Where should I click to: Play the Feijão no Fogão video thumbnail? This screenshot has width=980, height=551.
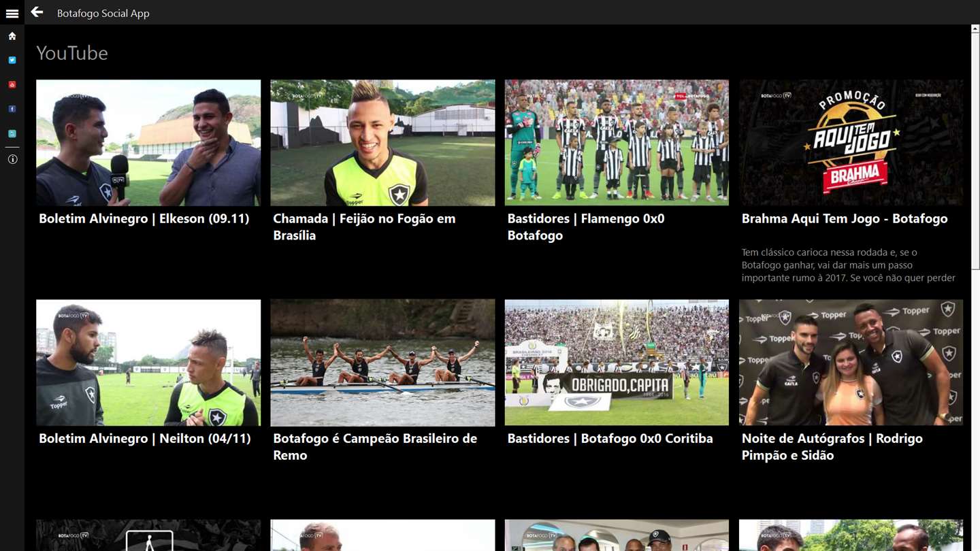point(382,143)
